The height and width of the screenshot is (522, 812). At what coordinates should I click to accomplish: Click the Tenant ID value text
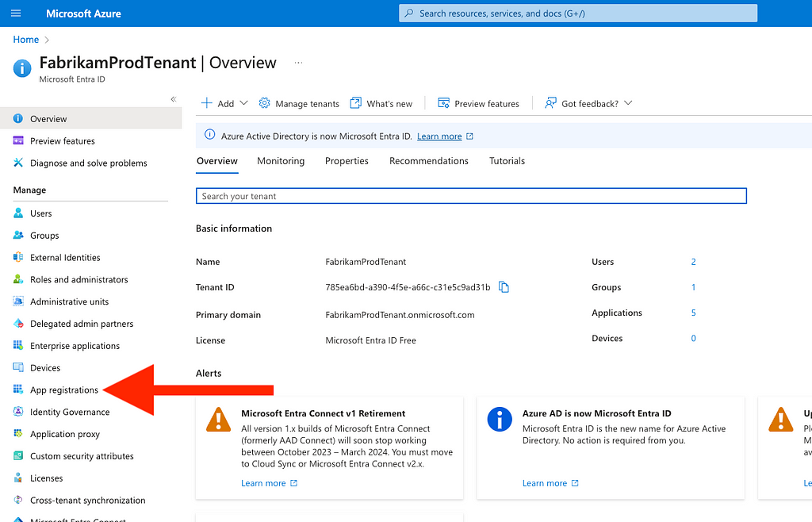(408, 287)
